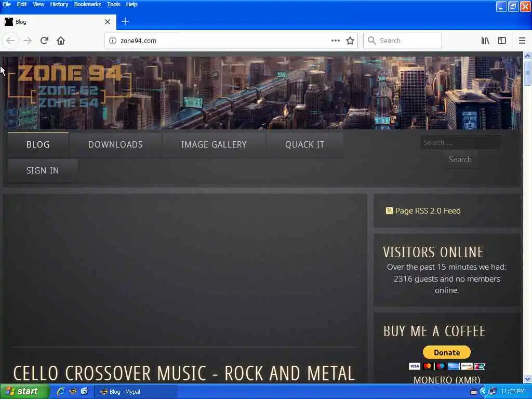This screenshot has height=399, width=532.
Task: Reload the current page
Action: 44,41
